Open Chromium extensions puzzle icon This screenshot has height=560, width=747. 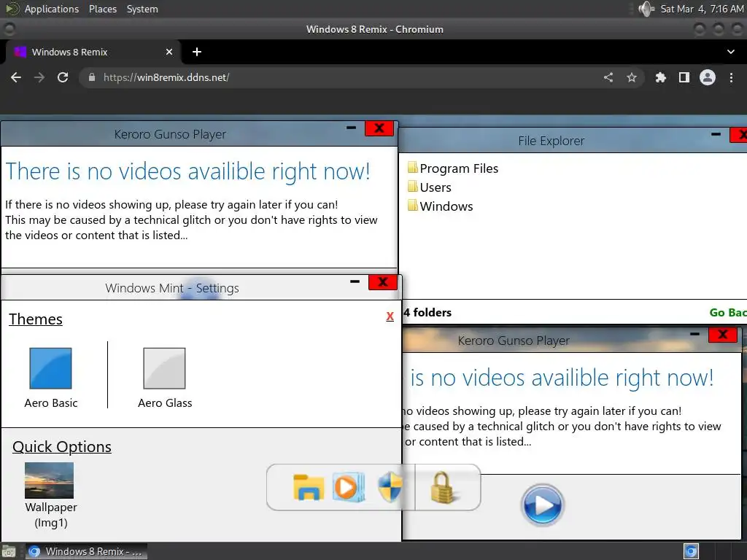(x=660, y=77)
